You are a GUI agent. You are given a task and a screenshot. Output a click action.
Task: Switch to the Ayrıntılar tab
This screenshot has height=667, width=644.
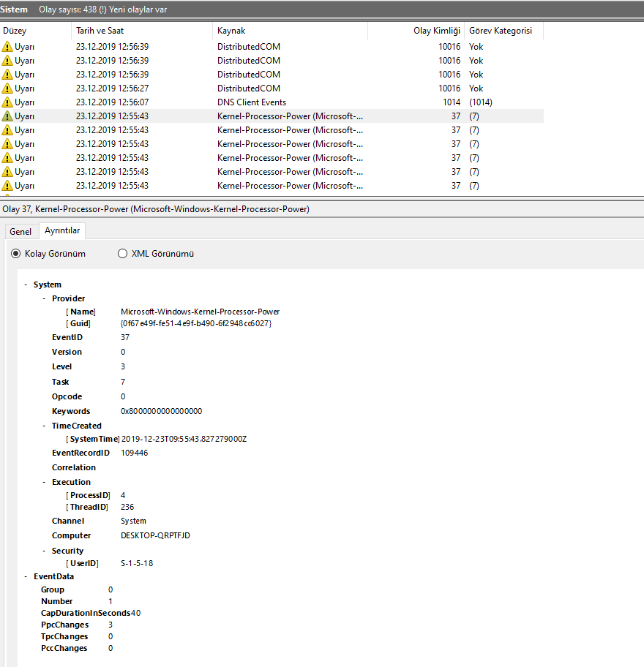click(x=62, y=230)
